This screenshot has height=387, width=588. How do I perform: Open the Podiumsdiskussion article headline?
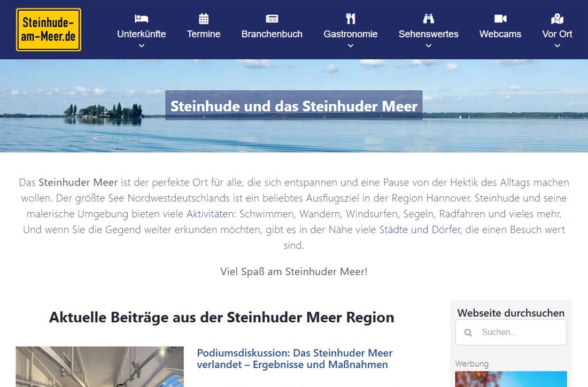(x=295, y=359)
